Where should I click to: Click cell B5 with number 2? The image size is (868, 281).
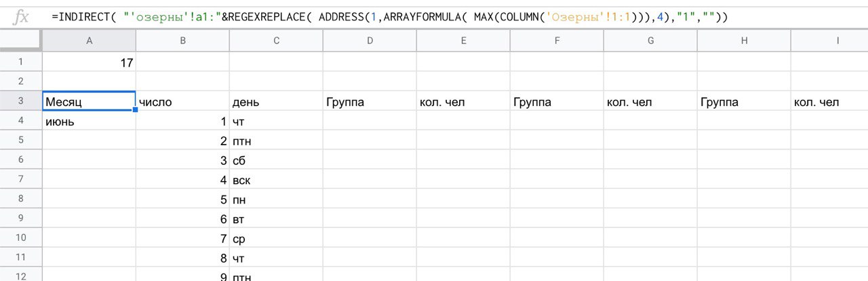point(182,140)
